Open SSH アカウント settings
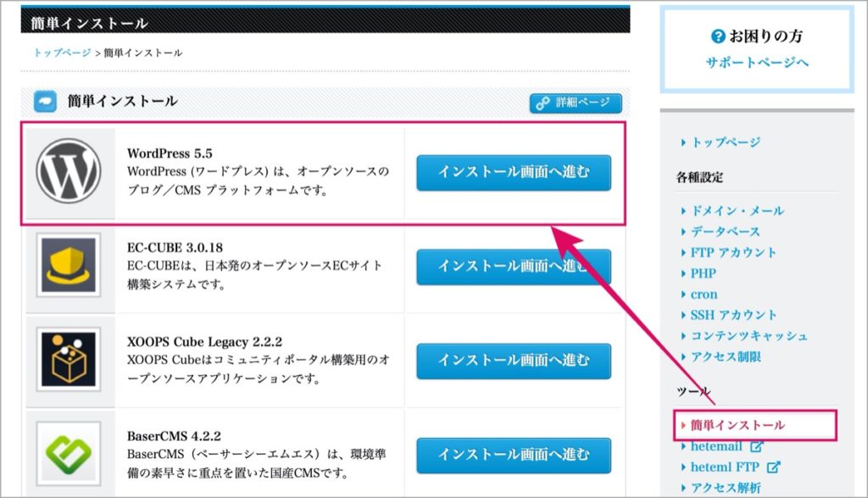Image resolution: width=868 pixels, height=498 pixels. [733, 316]
